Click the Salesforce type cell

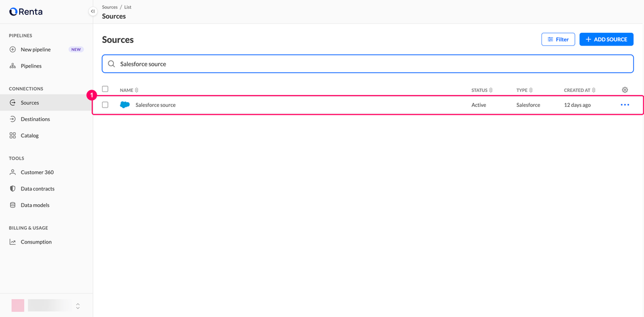[x=528, y=105]
